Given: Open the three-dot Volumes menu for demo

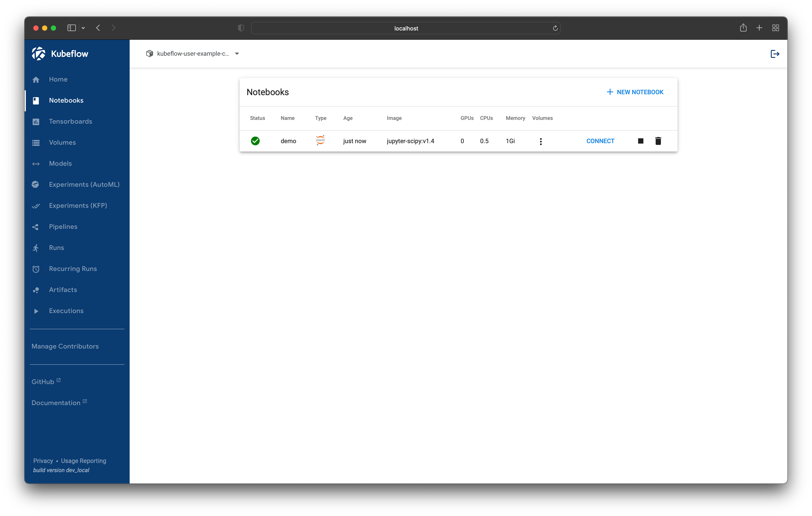Looking at the screenshot, I should click(x=541, y=141).
